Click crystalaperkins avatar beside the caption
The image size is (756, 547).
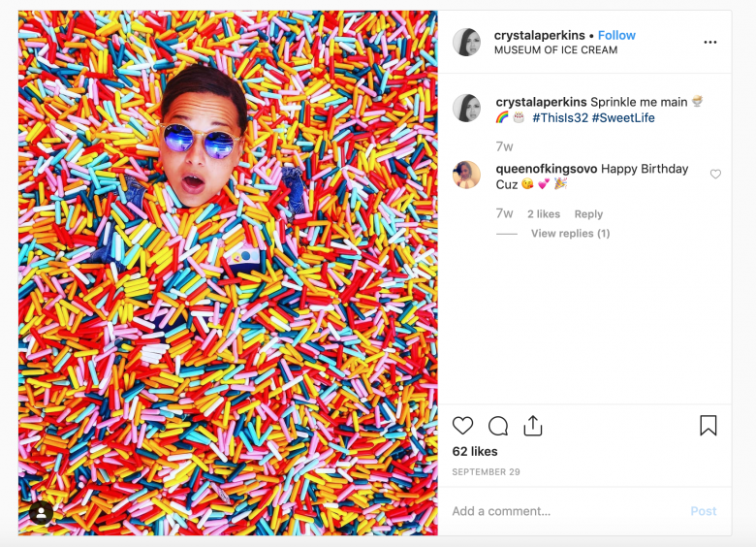click(467, 108)
